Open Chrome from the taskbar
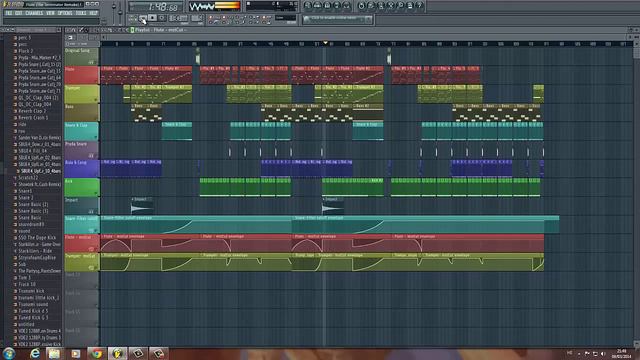The image size is (640, 360). [97, 353]
